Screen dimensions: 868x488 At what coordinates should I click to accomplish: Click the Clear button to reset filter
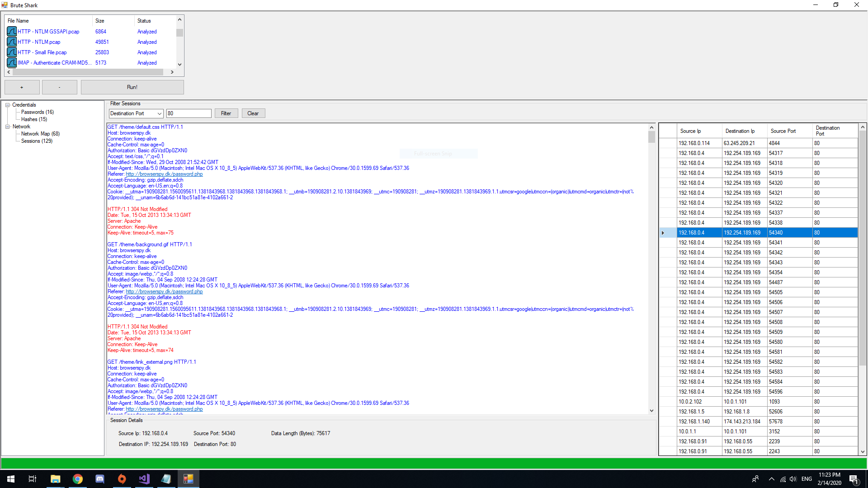point(253,113)
